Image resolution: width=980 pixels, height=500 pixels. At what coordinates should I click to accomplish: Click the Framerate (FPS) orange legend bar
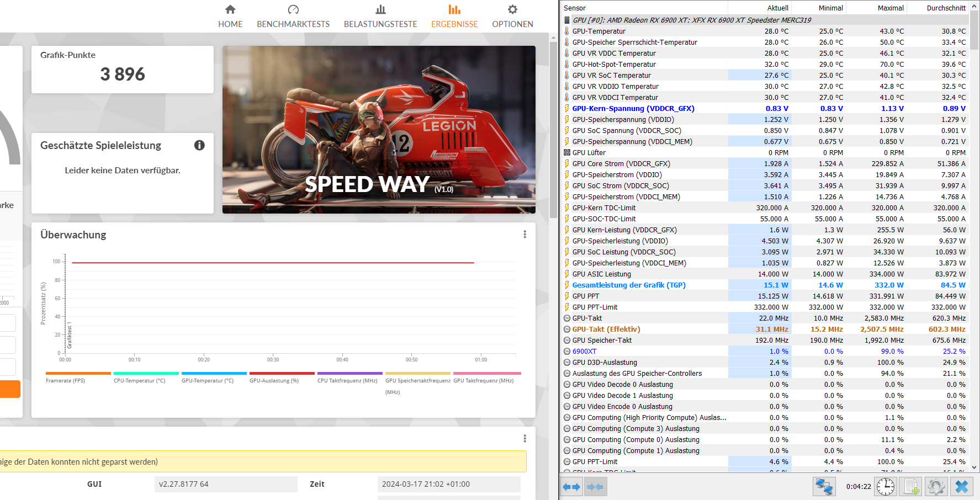pos(78,374)
